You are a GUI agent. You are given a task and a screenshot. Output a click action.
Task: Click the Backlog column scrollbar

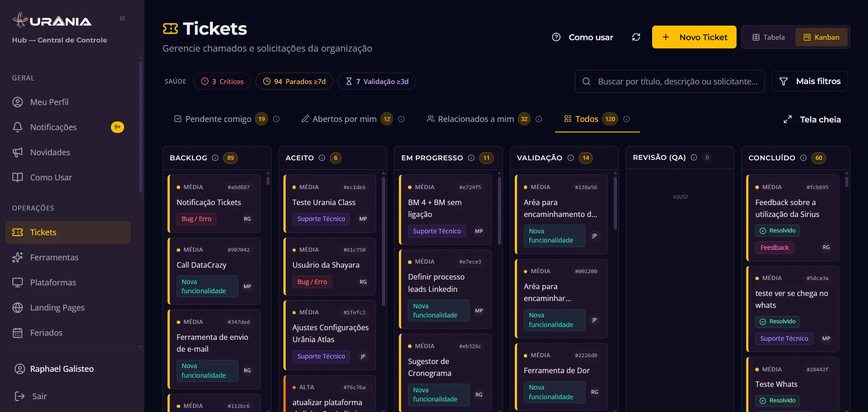(268, 180)
